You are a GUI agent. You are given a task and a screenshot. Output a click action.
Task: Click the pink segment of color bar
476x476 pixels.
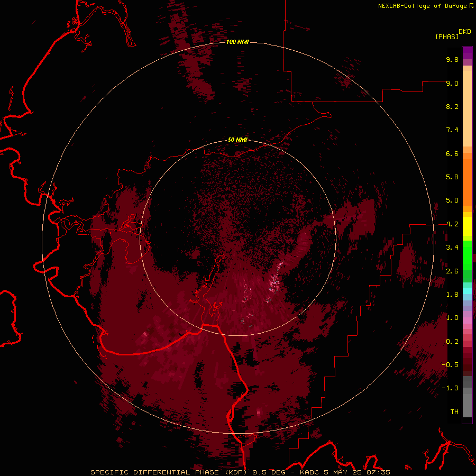(467, 321)
